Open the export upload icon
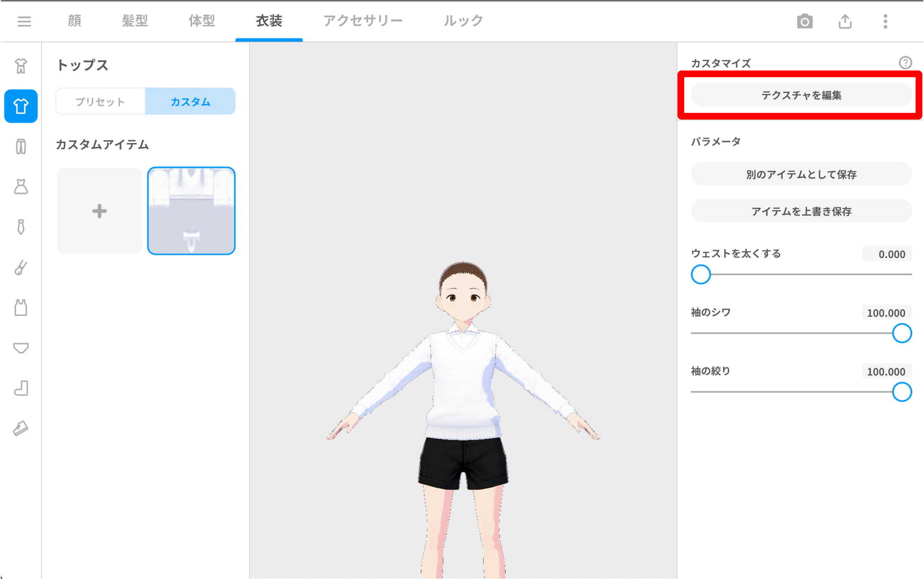The height and width of the screenshot is (579, 924). (845, 21)
